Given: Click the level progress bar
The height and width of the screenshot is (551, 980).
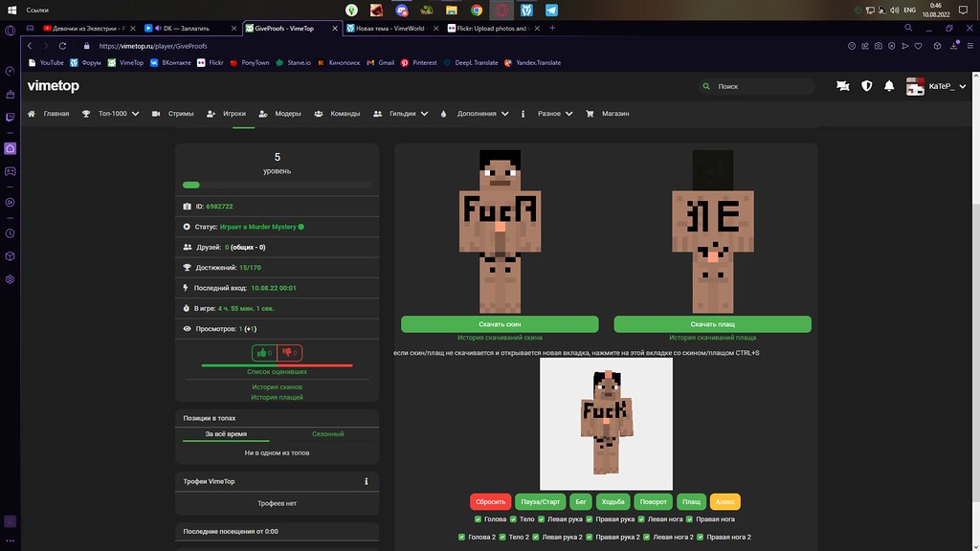Looking at the screenshot, I should pos(277,185).
